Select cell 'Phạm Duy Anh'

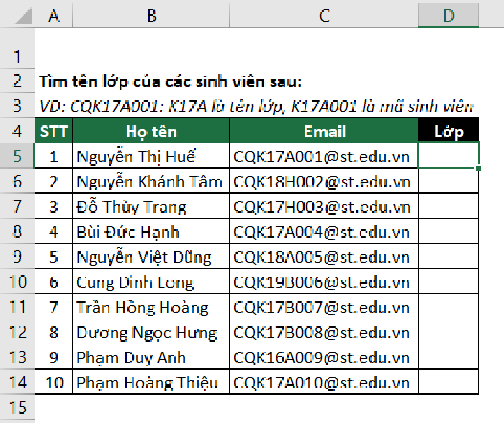click(x=151, y=357)
